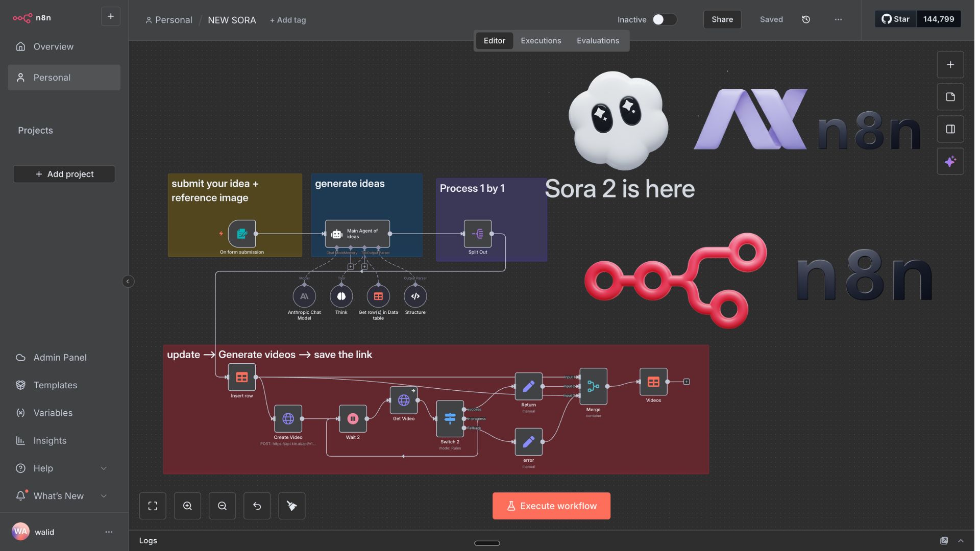Pop out the logs panel icon

pyautogui.click(x=944, y=541)
